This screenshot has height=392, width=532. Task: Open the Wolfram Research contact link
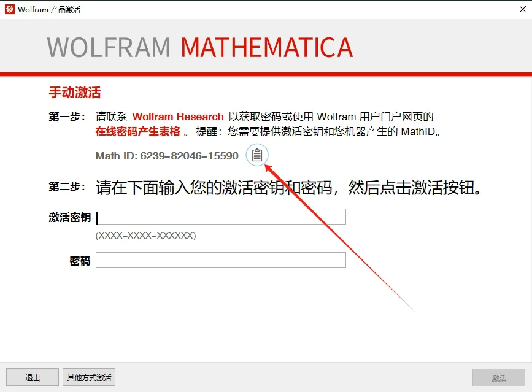click(x=178, y=117)
